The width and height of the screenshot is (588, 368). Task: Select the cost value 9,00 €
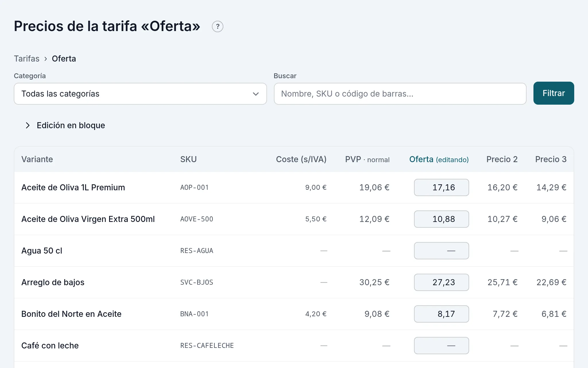coord(316,187)
